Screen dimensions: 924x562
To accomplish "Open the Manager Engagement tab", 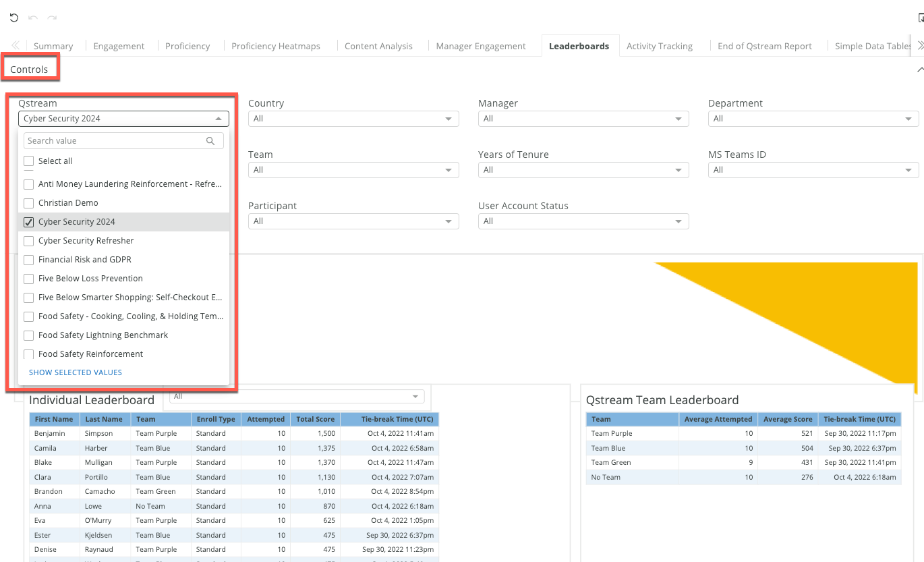I will coord(481,45).
